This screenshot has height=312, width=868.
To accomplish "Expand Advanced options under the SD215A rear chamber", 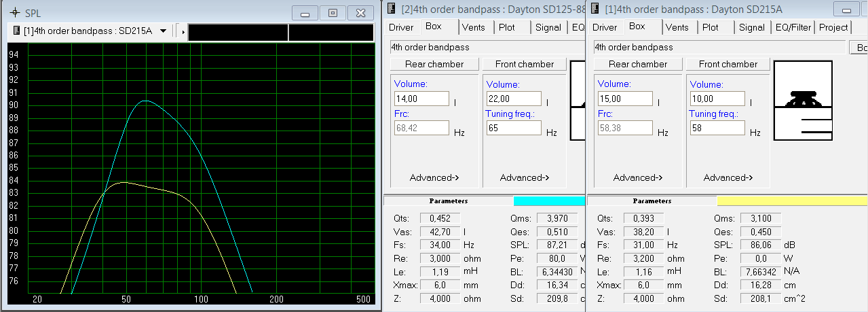I will (x=638, y=177).
